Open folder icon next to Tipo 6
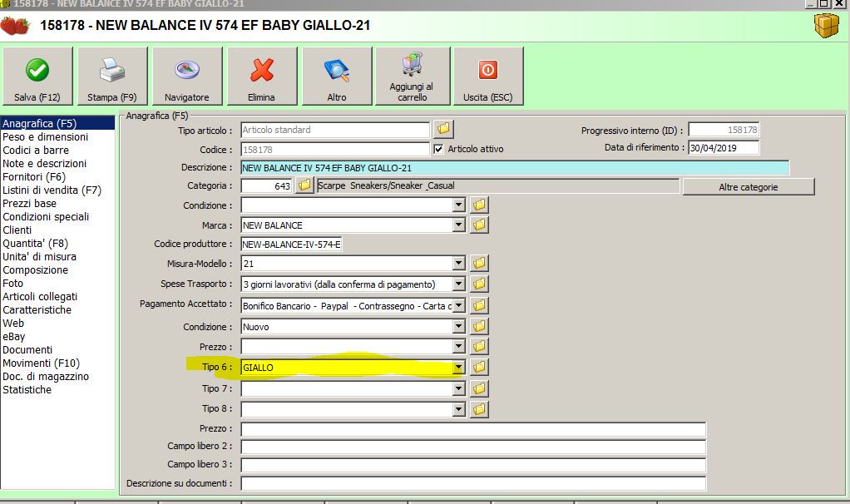This screenshot has width=850, height=504. pyautogui.click(x=479, y=367)
